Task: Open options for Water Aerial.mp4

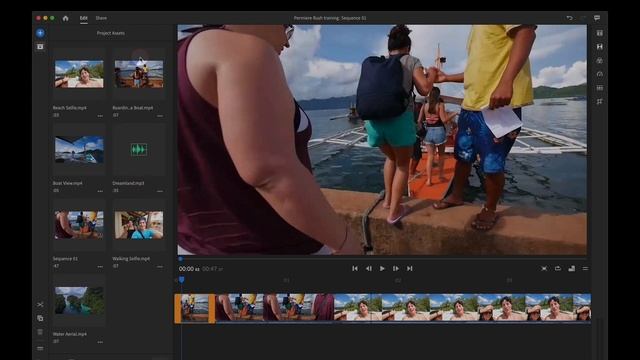Action: pyautogui.click(x=100, y=342)
